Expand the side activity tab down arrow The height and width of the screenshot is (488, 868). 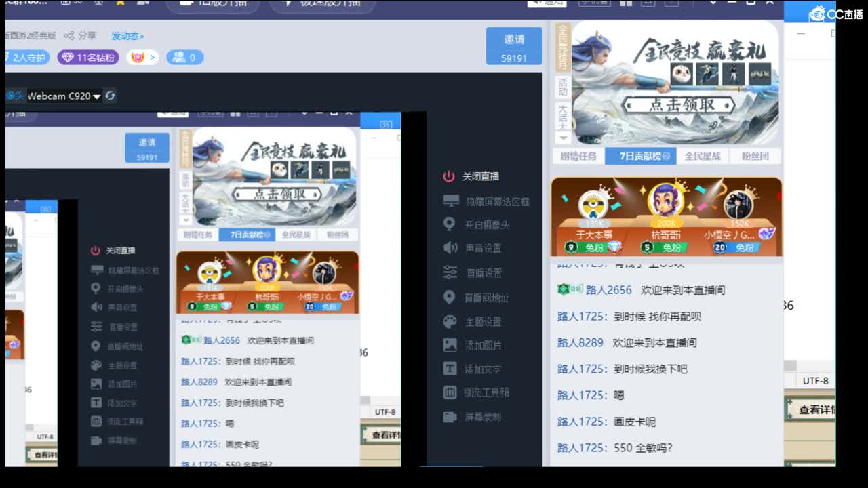tap(563, 138)
